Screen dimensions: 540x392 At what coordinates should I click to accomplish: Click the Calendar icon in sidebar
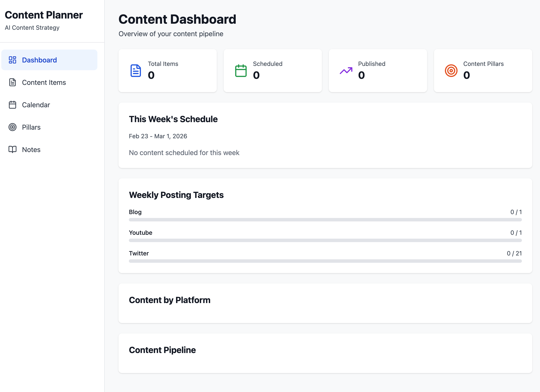pos(12,105)
